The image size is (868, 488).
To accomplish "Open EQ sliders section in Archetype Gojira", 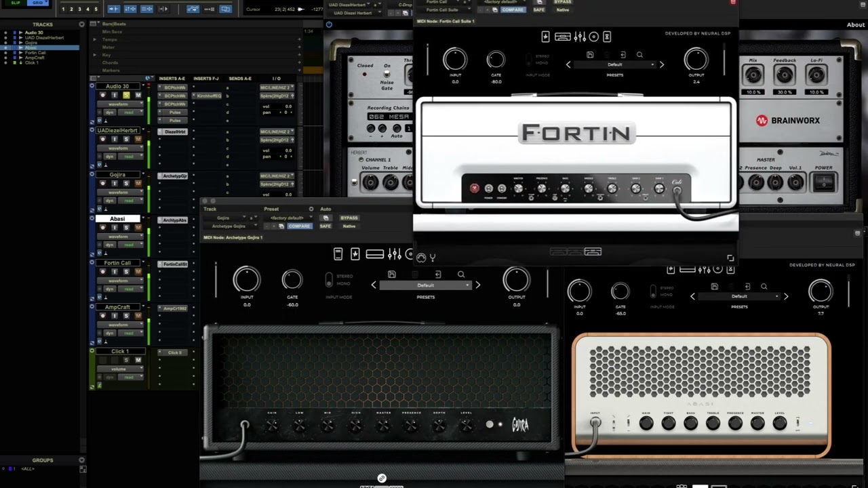I will [395, 254].
